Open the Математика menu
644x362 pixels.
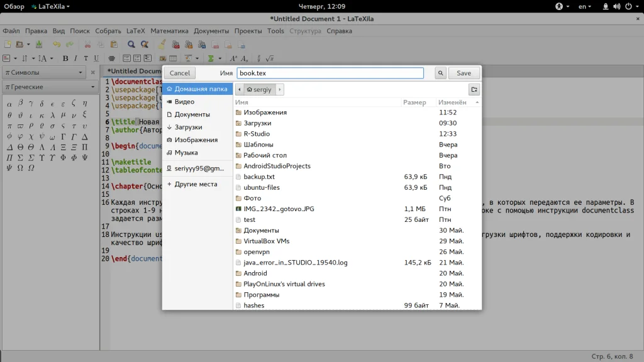click(x=169, y=31)
